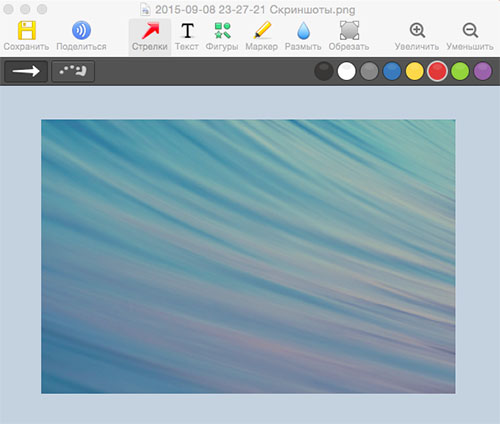Pick the purple color swatch
This screenshot has width=500, height=424.
(483, 71)
